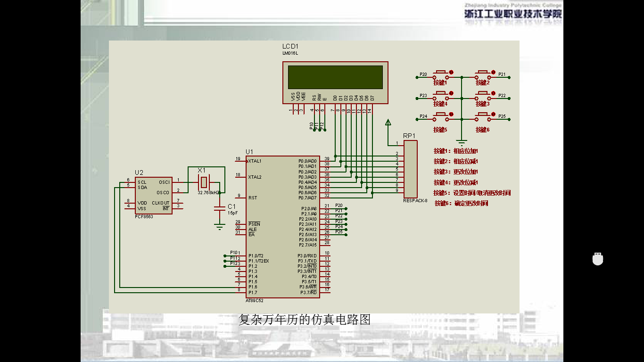
Task: Click the 按键3 pushbutton symbol
Action: coord(483,96)
